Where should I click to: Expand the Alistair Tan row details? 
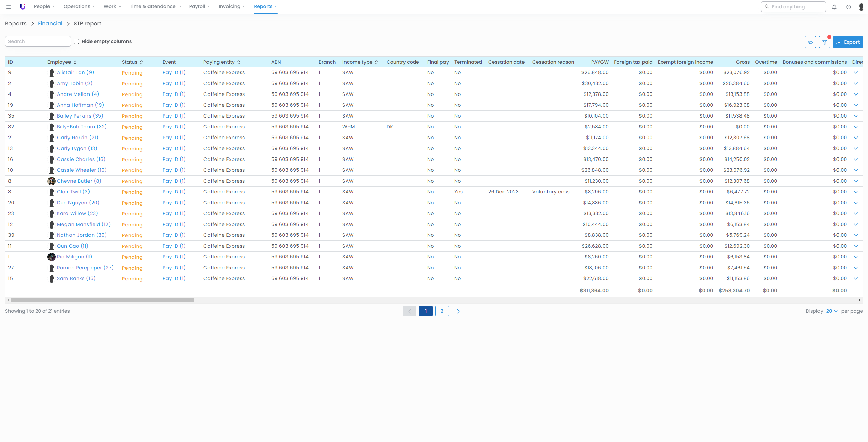856,72
